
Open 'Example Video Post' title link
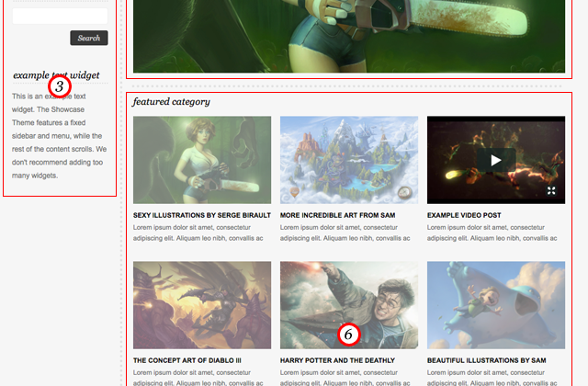(464, 215)
